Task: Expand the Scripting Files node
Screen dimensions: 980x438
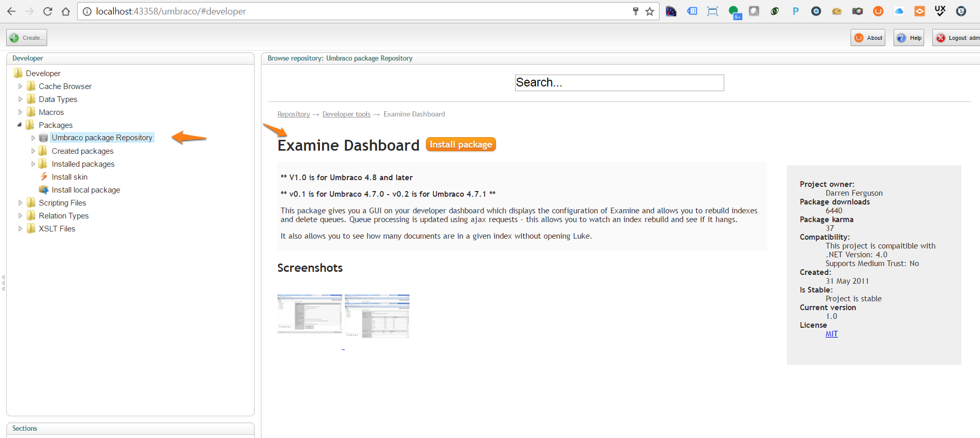Action: [x=20, y=203]
